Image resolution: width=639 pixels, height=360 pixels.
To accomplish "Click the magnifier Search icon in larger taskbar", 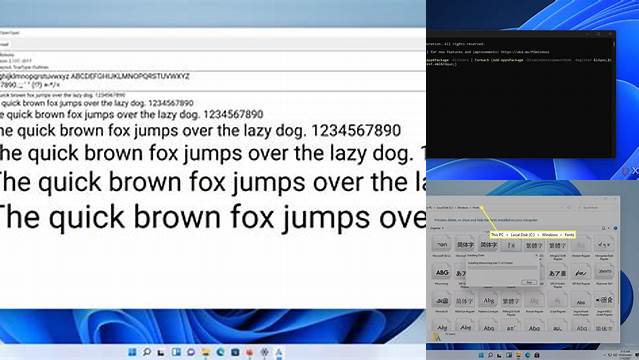I will click(x=146, y=352).
